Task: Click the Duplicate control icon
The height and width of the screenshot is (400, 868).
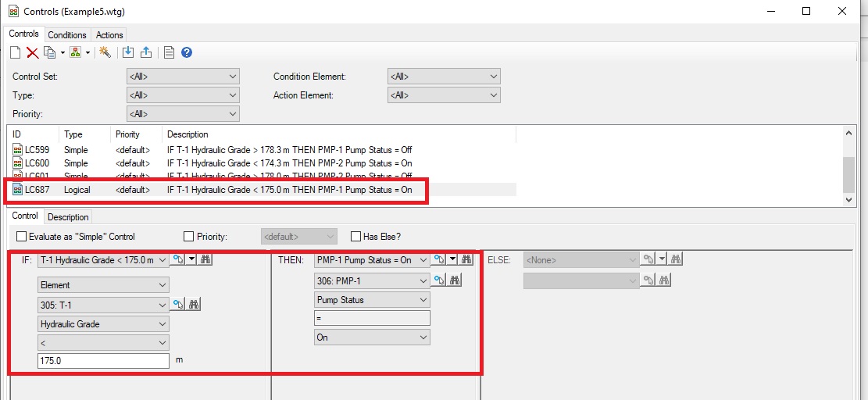Action: [x=49, y=53]
